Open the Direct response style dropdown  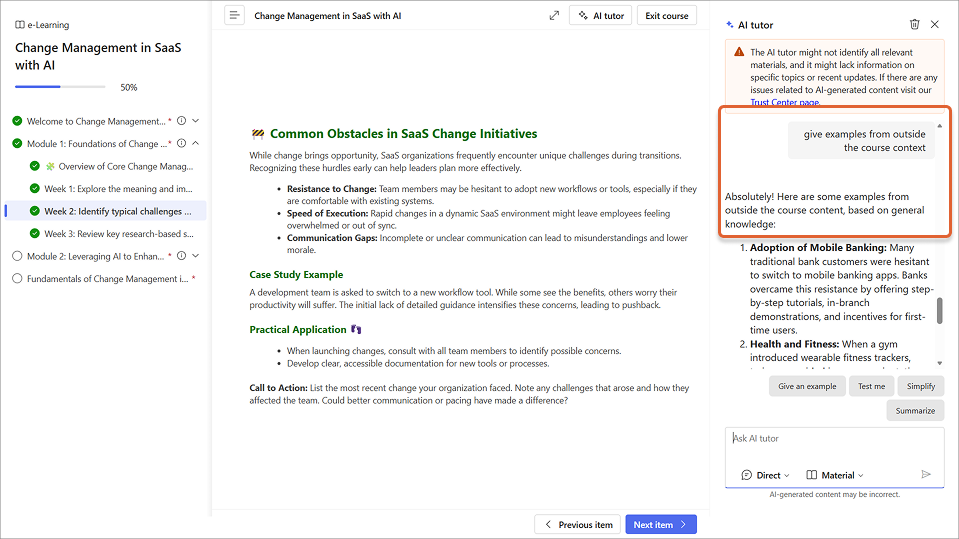765,475
